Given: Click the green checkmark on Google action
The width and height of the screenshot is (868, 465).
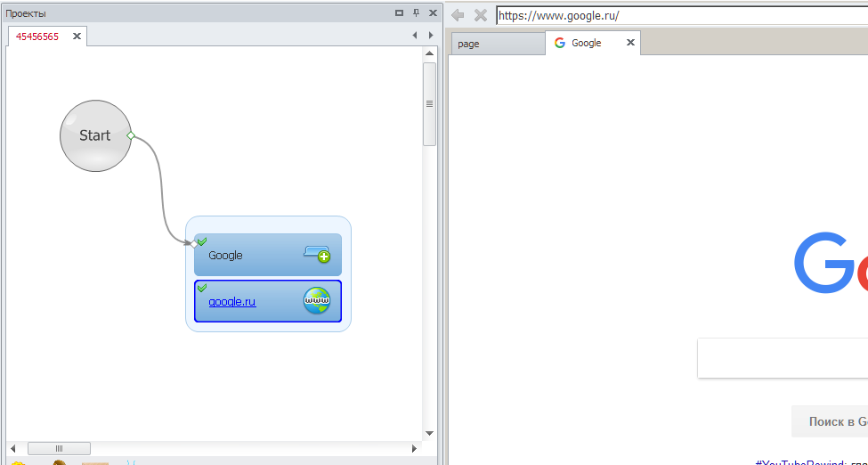Looking at the screenshot, I should [x=202, y=241].
